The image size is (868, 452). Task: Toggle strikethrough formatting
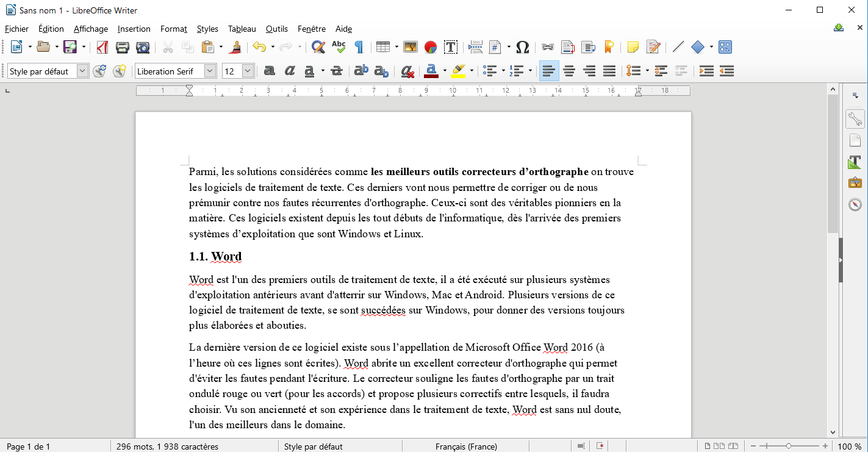click(x=336, y=71)
